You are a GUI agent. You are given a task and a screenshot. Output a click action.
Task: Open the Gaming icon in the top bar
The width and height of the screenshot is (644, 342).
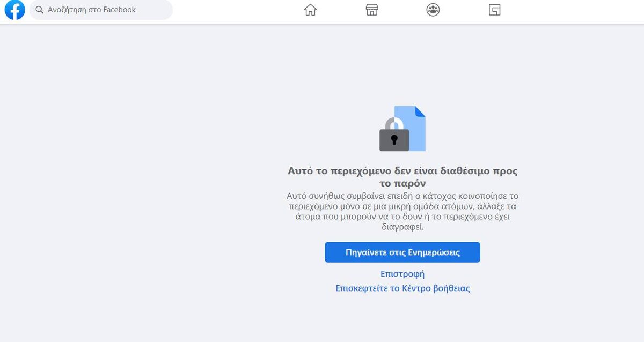coord(495,10)
